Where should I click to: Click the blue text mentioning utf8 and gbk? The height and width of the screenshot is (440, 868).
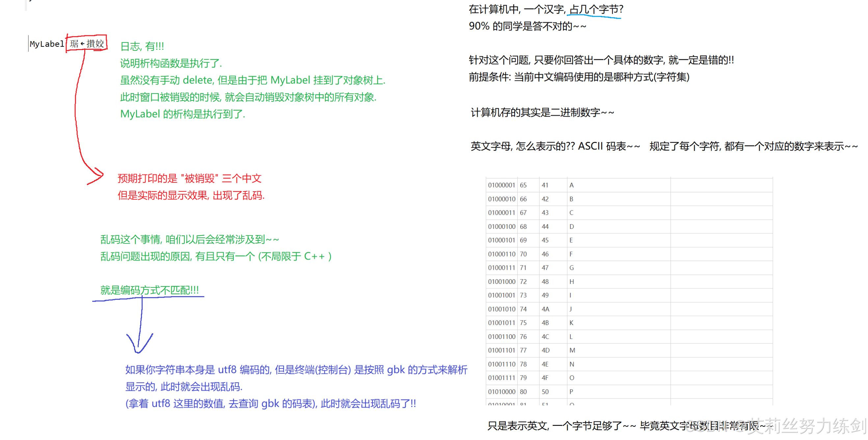coord(296,370)
